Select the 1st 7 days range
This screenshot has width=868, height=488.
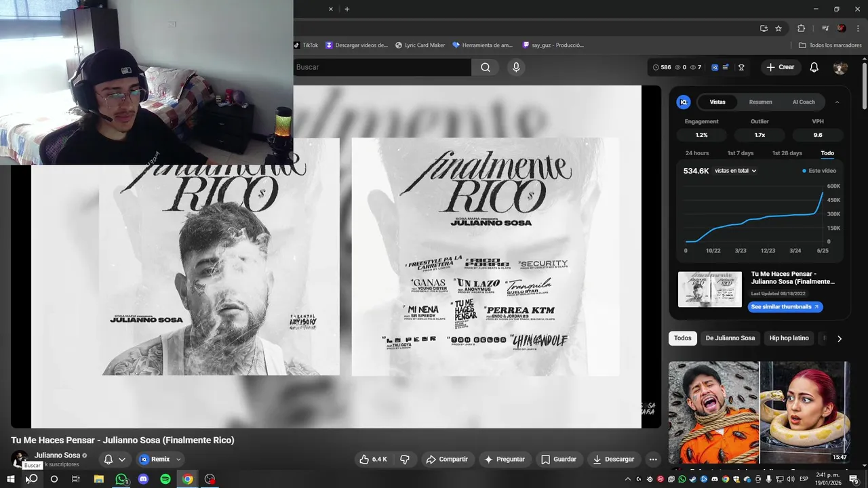point(741,153)
